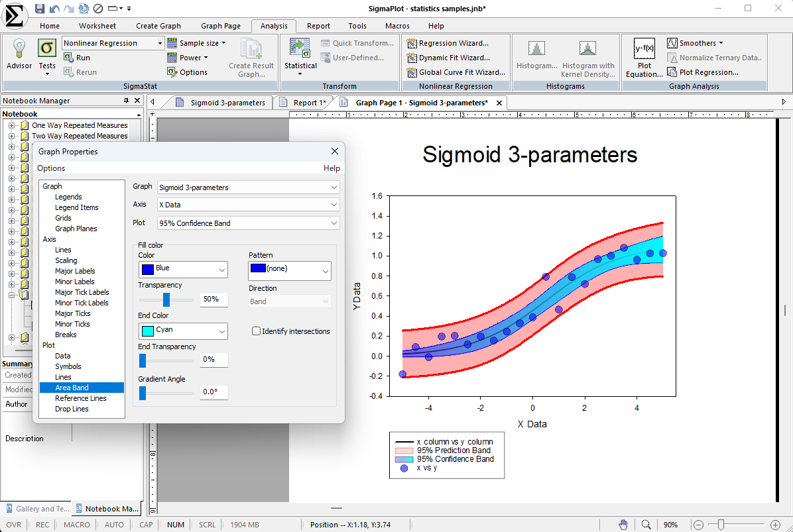This screenshot has height=532, width=793.
Task: Click the Statistical transform icon
Action: point(300,49)
